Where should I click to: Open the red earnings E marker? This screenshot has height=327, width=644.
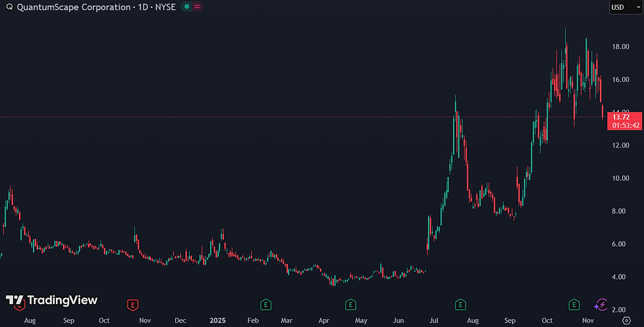point(132,305)
